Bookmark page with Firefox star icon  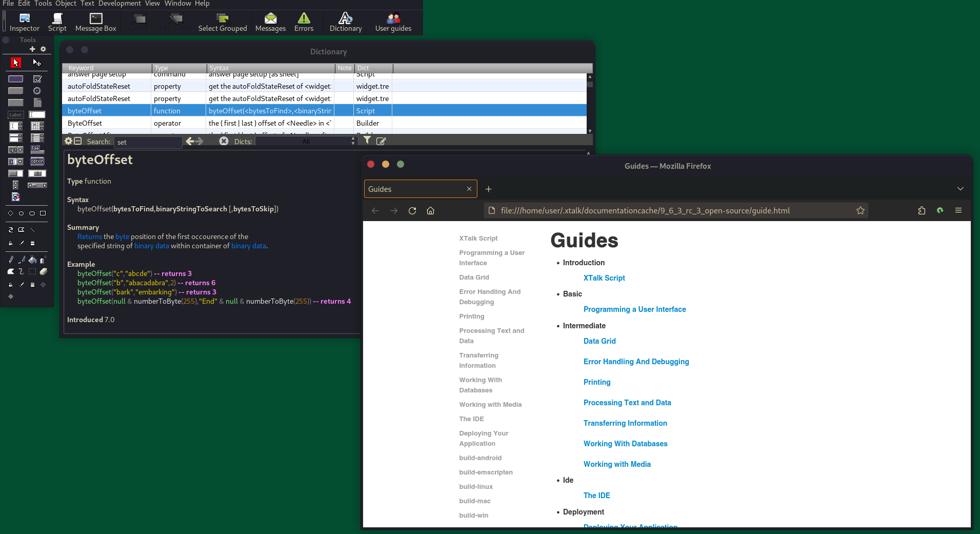pos(860,211)
